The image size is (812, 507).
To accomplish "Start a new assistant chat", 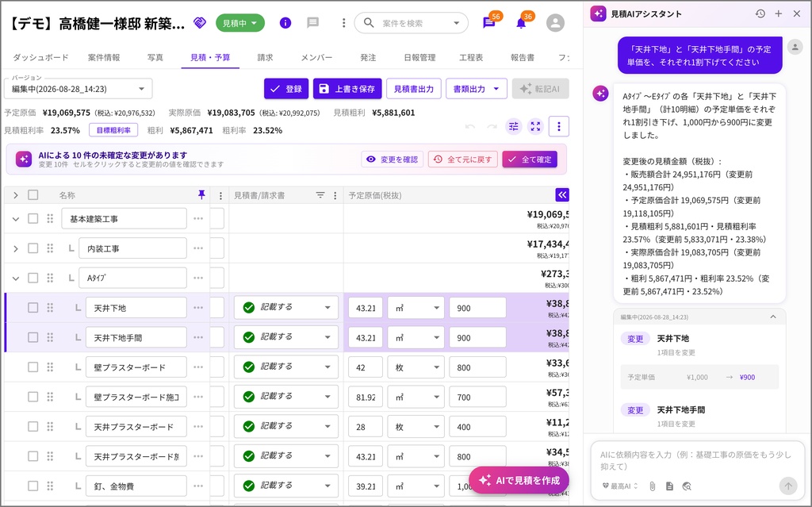I will click(779, 14).
